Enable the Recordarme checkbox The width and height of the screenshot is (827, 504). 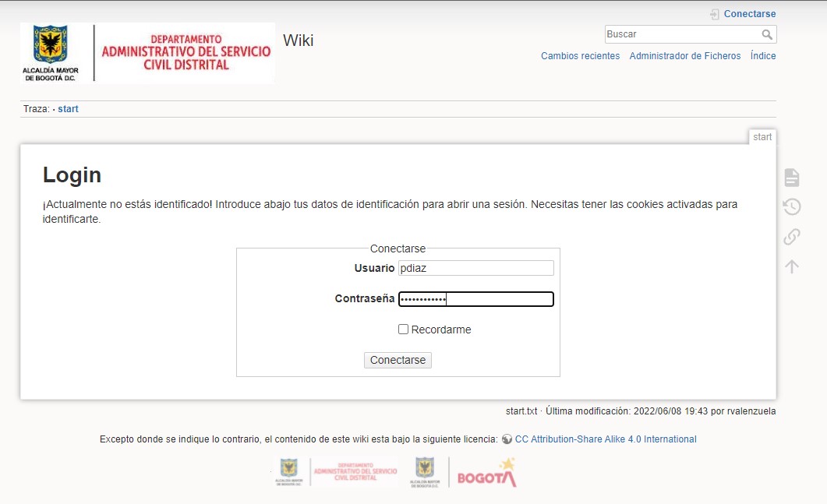point(404,330)
